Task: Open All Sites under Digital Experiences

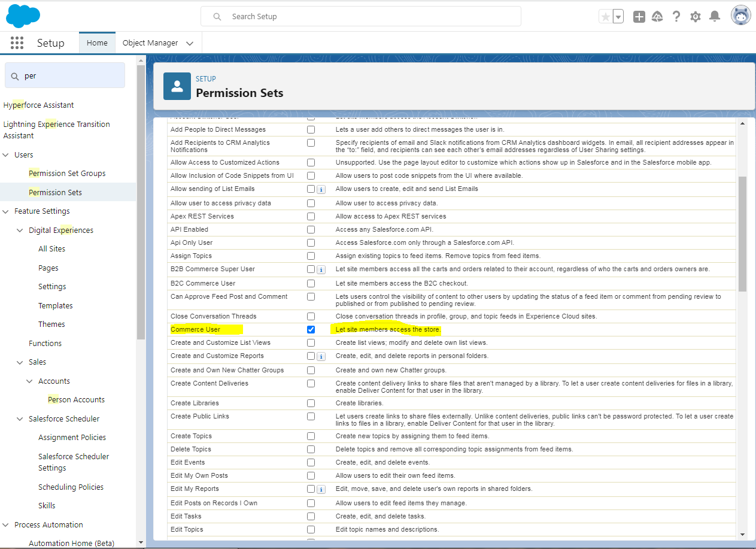Action: pyautogui.click(x=51, y=248)
